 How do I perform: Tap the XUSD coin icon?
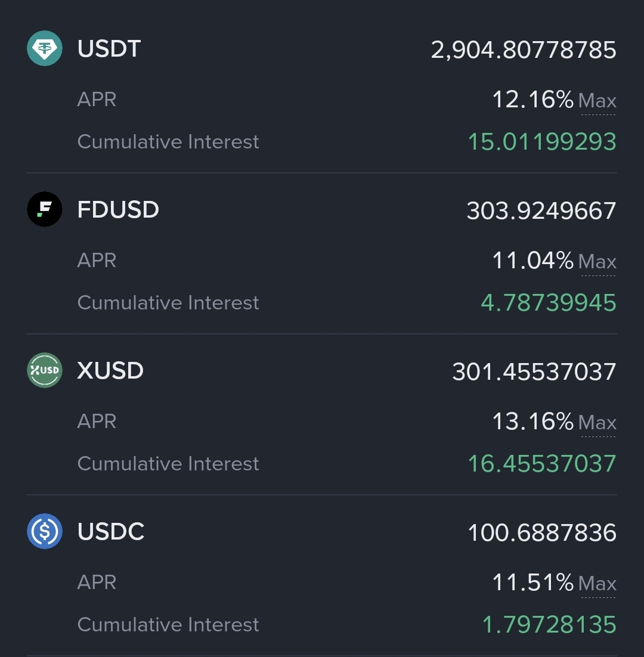tap(45, 370)
